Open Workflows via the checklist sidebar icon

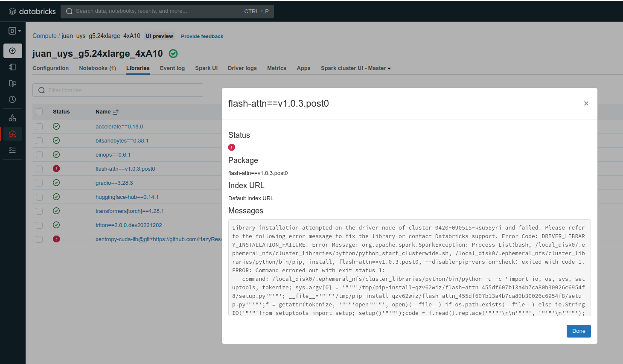coord(12,150)
